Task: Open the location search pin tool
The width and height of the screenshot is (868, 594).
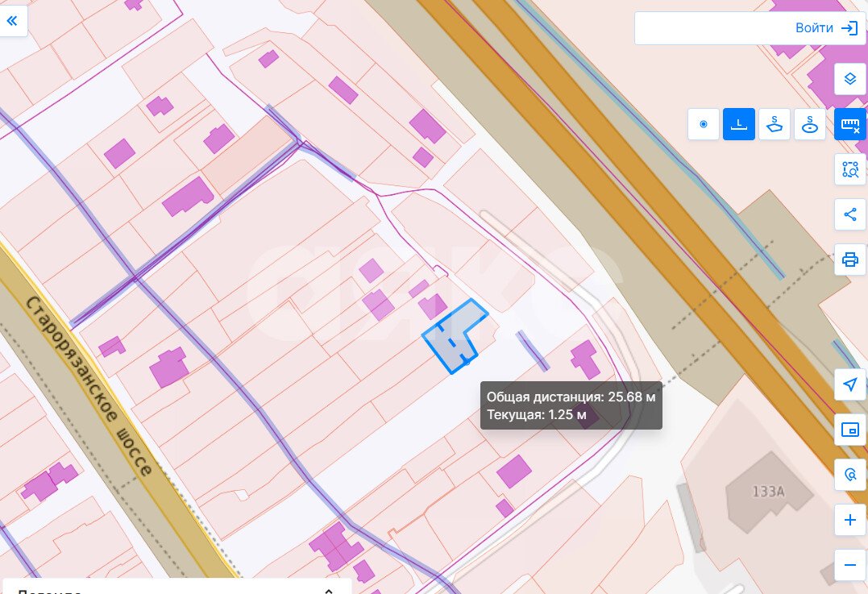Action: pos(850,475)
